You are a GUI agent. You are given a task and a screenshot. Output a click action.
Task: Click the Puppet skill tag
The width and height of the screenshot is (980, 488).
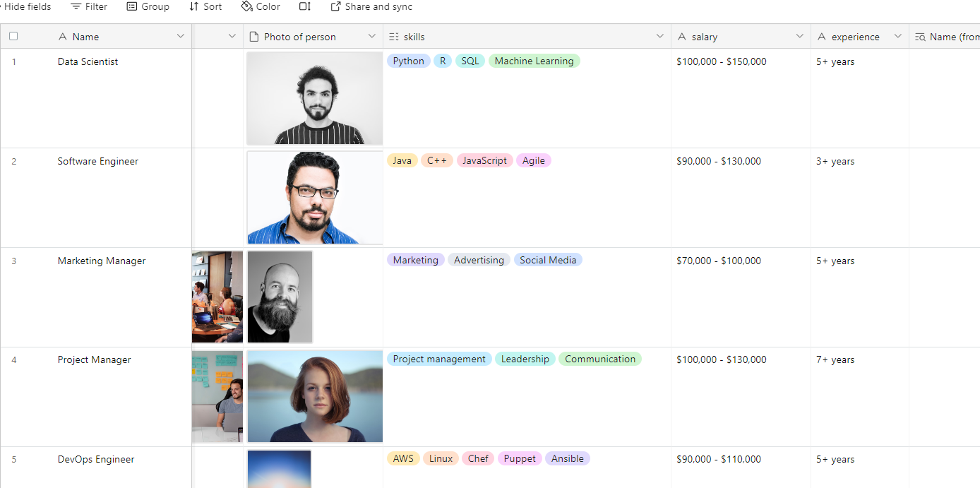click(x=520, y=459)
